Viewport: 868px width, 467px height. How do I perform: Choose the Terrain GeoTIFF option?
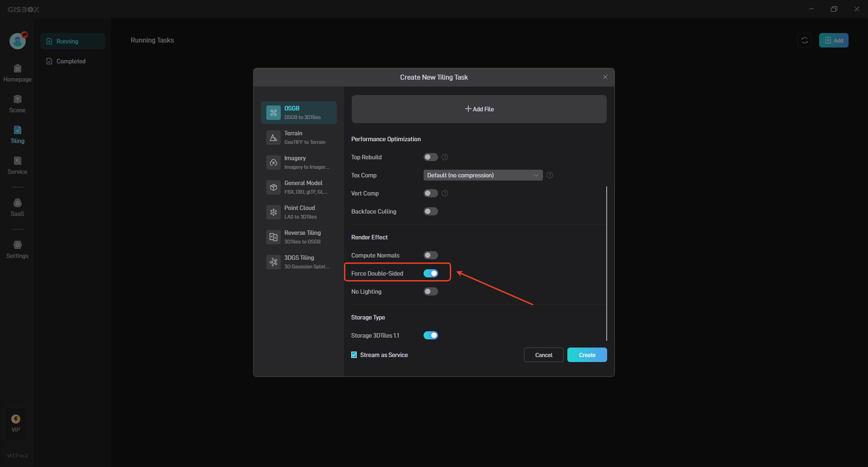click(299, 137)
